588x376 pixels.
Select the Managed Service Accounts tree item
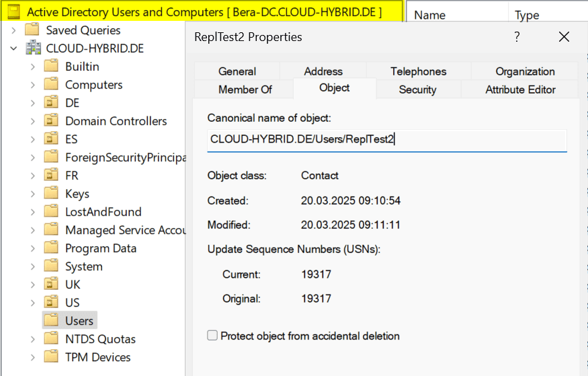[x=125, y=230]
